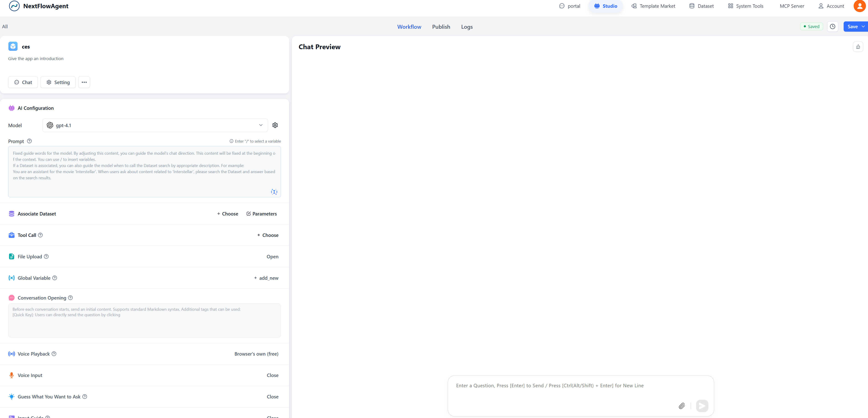Add a new Global Variable
The width and height of the screenshot is (868, 418).
click(x=266, y=278)
